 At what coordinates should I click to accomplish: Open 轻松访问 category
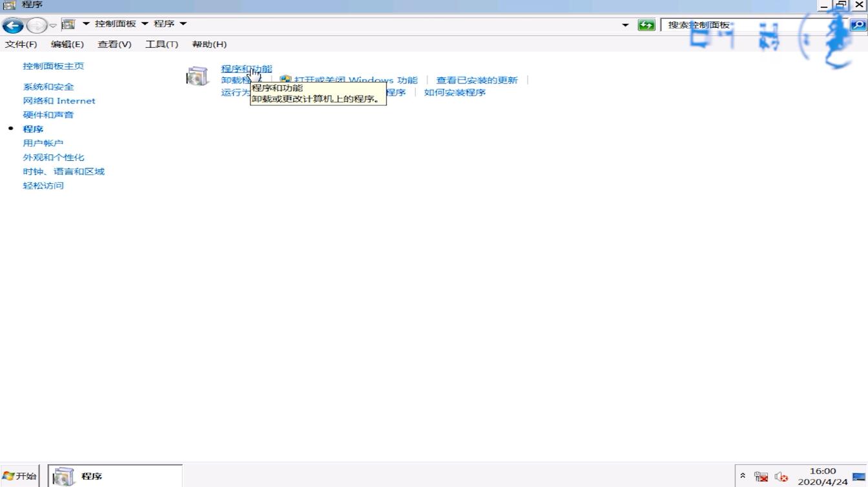click(43, 186)
